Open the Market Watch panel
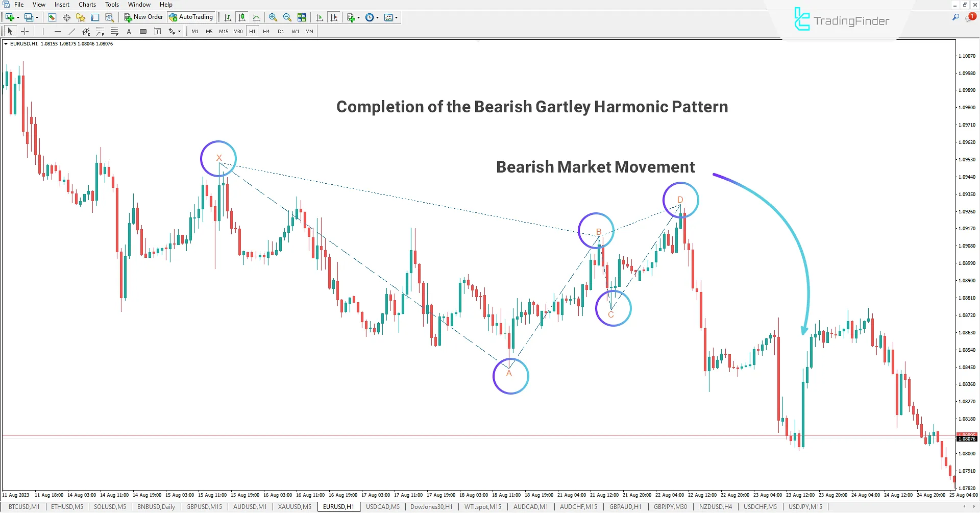Image resolution: width=980 pixels, height=513 pixels. (x=52, y=17)
